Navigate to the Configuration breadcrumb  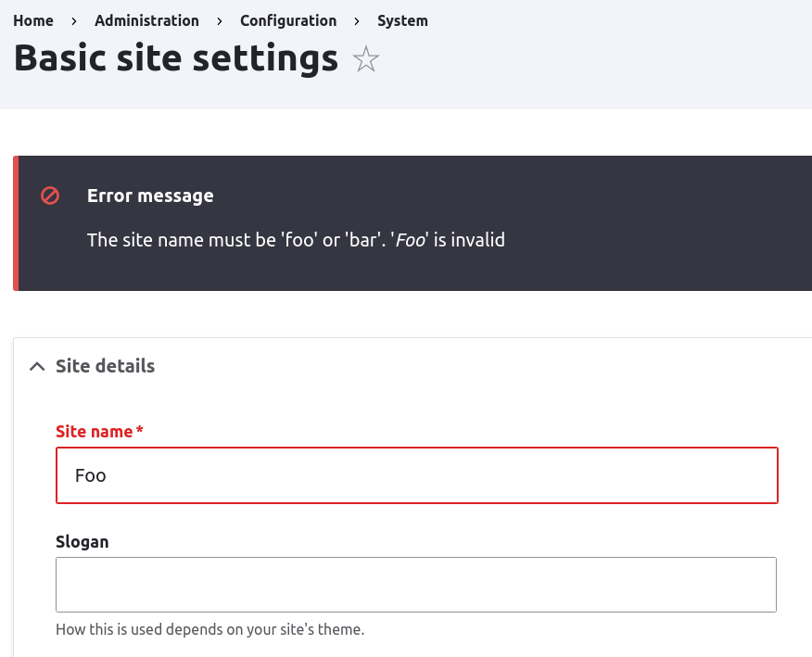click(x=288, y=20)
